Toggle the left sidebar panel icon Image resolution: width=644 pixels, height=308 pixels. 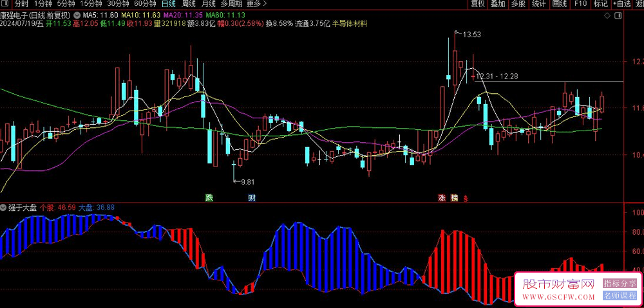pyautogui.click(x=5, y=4)
